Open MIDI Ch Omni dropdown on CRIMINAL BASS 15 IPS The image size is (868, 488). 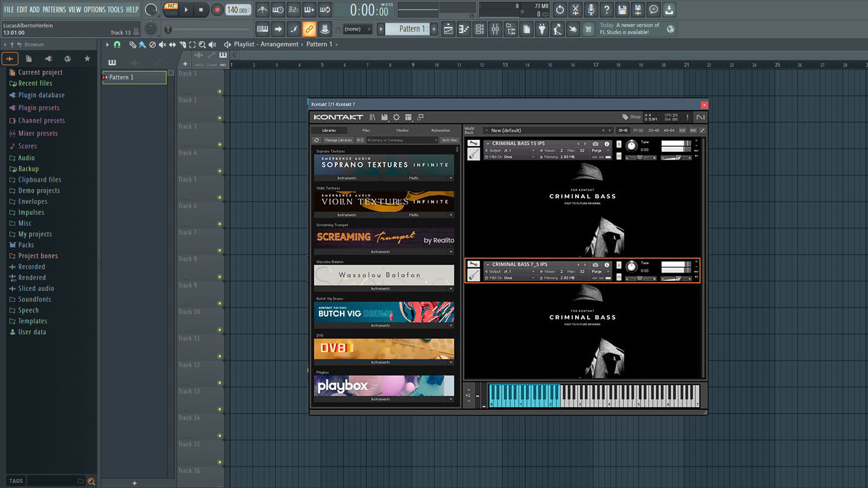[x=511, y=156]
